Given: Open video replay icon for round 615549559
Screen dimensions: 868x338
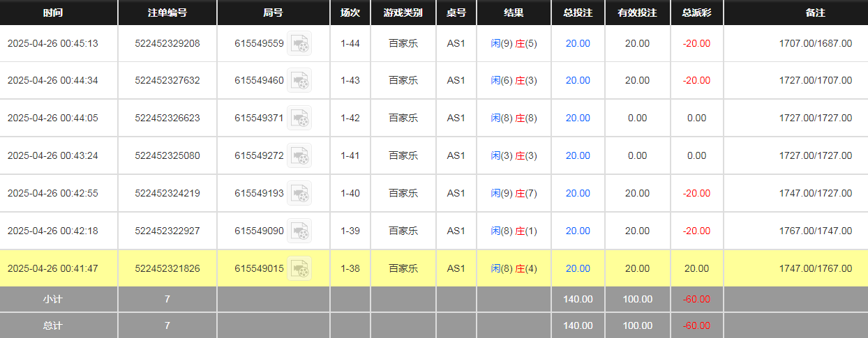Looking at the screenshot, I should pyautogui.click(x=299, y=44).
